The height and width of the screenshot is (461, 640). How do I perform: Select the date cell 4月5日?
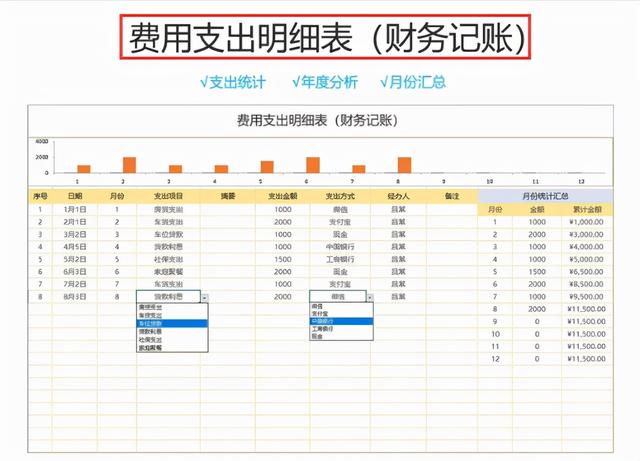pos(75,247)
